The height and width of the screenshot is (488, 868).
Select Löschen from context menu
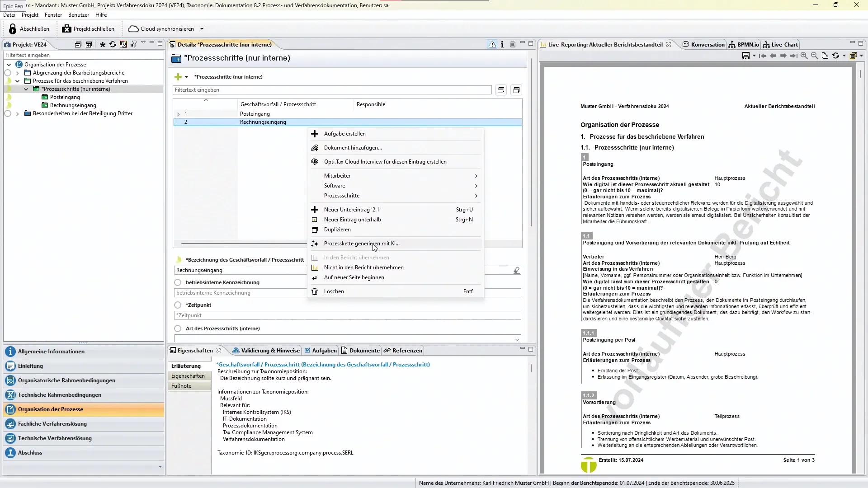(x=395, y=291)
